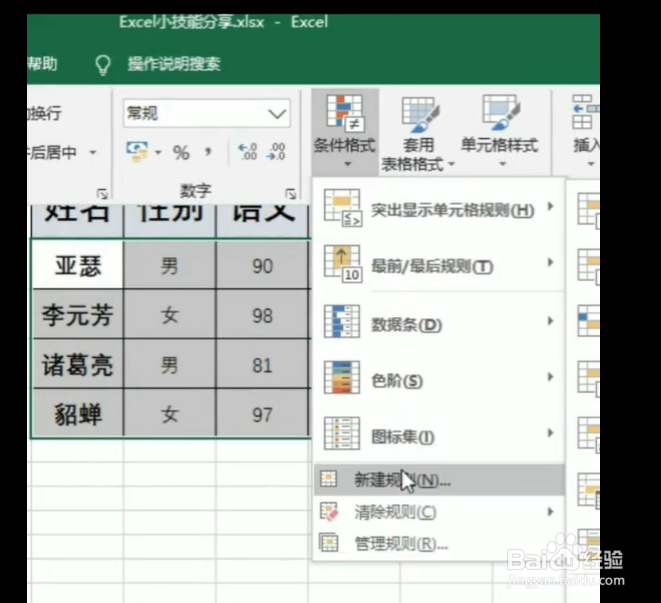Expand the Data Bars submenu arrow

point(550,320)
